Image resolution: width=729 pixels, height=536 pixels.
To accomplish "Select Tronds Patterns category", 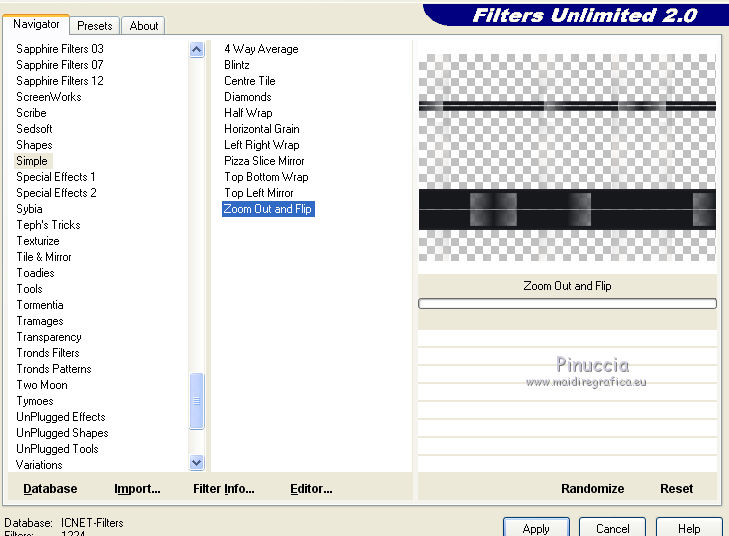I will tap(54, 369).
